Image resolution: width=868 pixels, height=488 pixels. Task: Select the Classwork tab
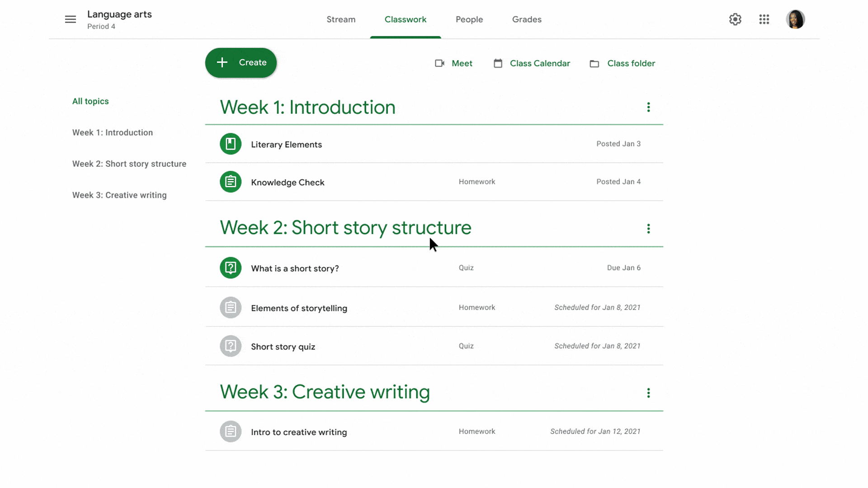[x=406, y=19]
